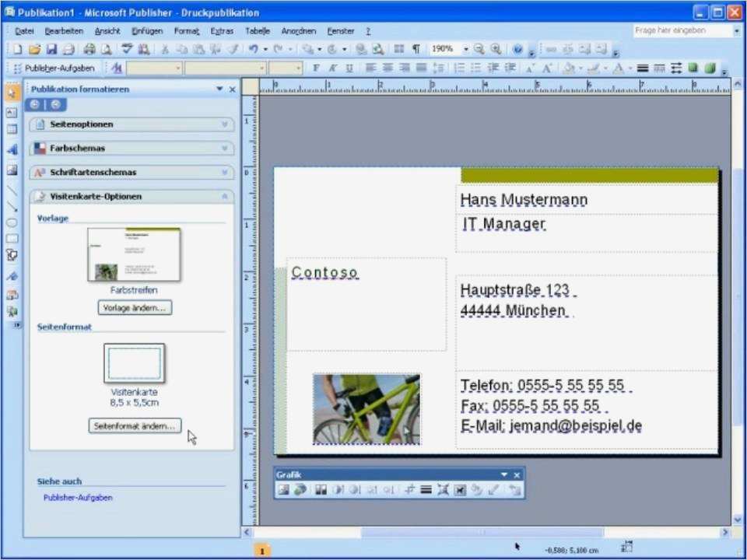Click the Farbstreifen template thumbnail
The height and width of the screenshot is (560, 747).
(134, 254)
